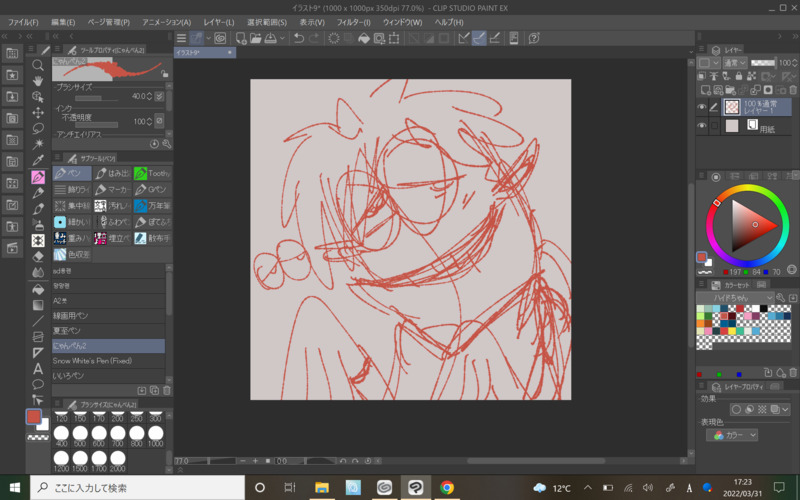Select the Move layer tool

click(x=38, y=112)
